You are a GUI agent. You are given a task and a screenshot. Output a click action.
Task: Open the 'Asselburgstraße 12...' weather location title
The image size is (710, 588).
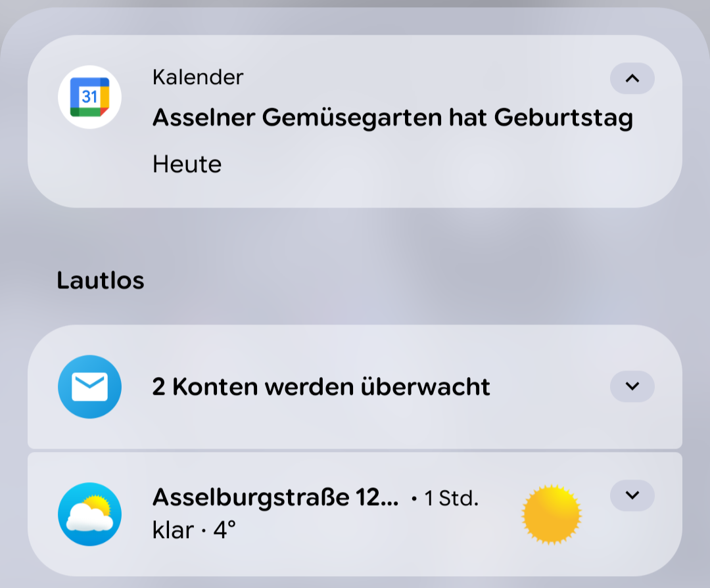point(275,498)
